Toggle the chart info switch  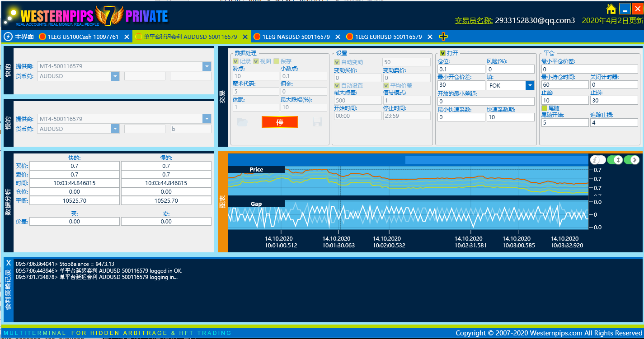597,160
